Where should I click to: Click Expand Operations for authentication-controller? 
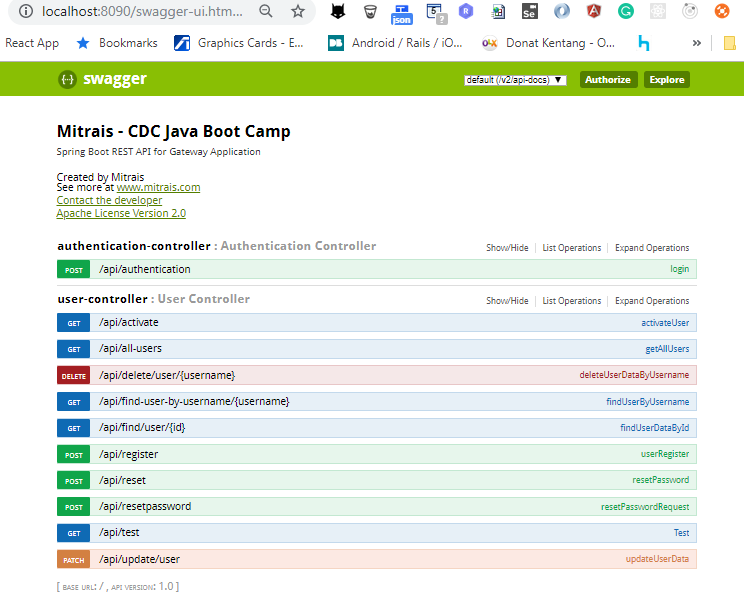pyautogui.click(x=652, y=248)
